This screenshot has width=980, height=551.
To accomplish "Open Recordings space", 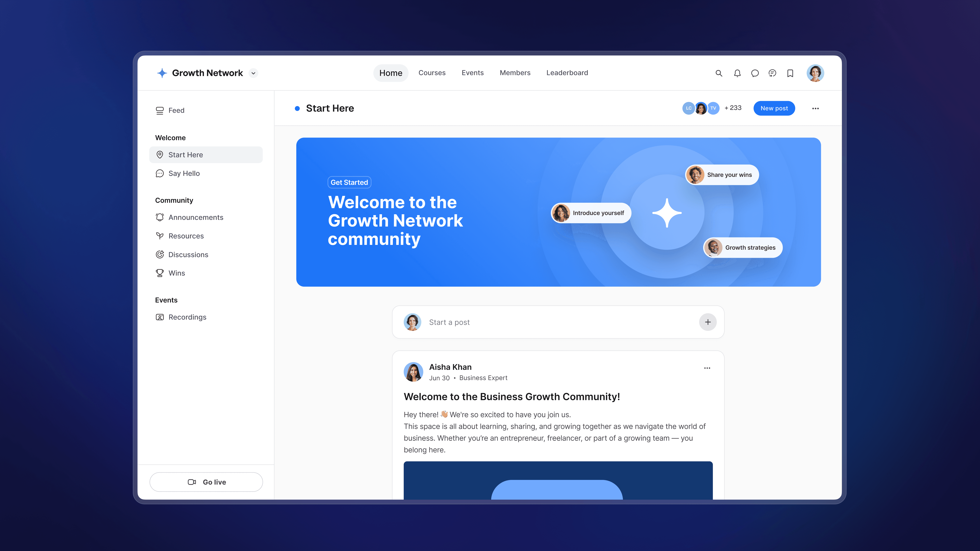I will coord(206,317).
